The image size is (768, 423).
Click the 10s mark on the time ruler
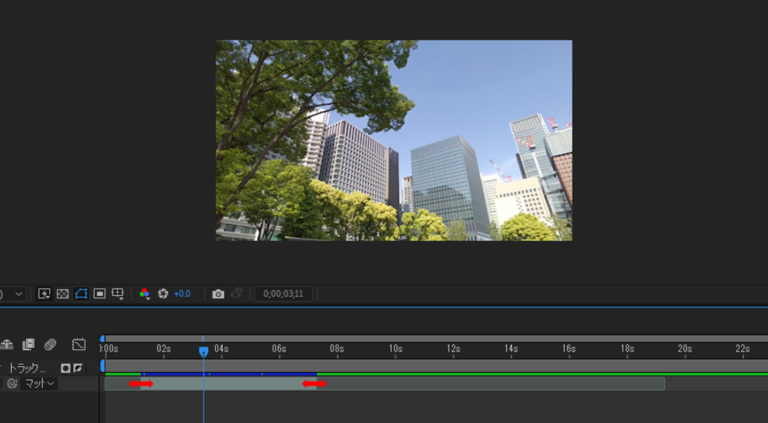(x=396, y=349)
